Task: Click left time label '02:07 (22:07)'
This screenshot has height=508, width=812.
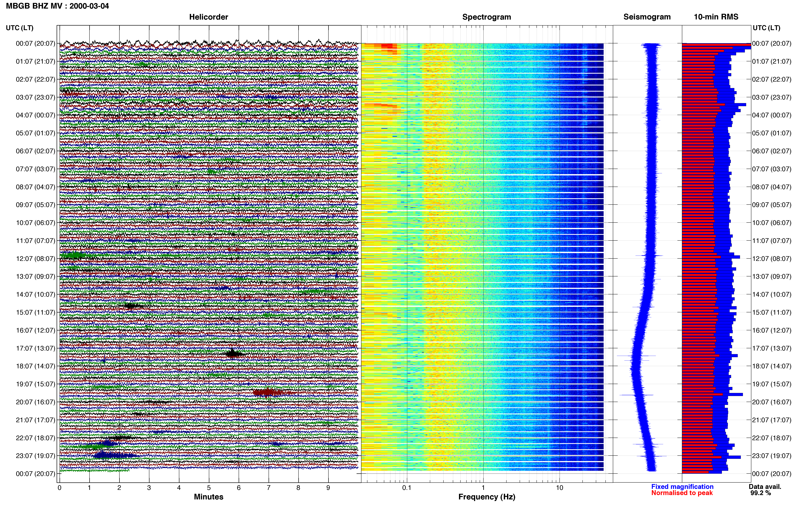Action: 35,79
